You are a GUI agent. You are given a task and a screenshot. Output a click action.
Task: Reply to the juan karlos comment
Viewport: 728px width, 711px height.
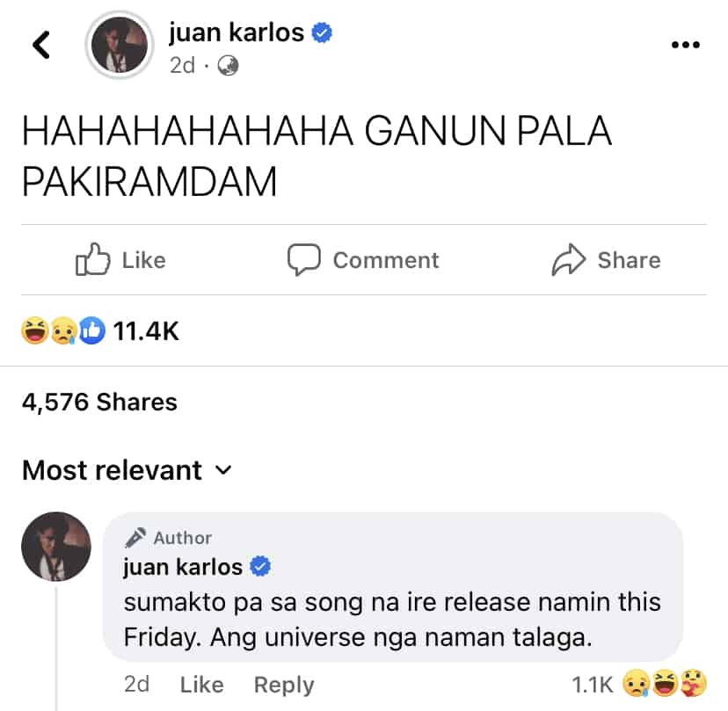[x=284, y=685]
